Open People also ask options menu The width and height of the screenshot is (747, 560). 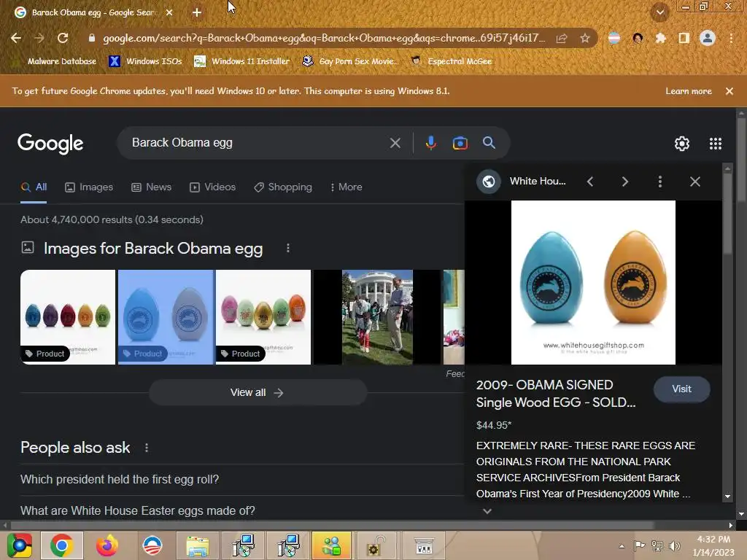pyautogui.click(x=146, y=448)
